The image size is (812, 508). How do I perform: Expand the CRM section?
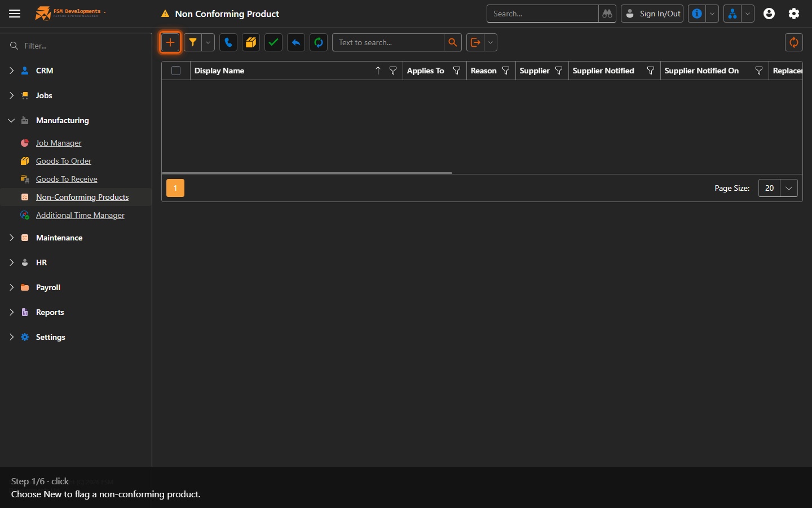click(x=11, y=71)
